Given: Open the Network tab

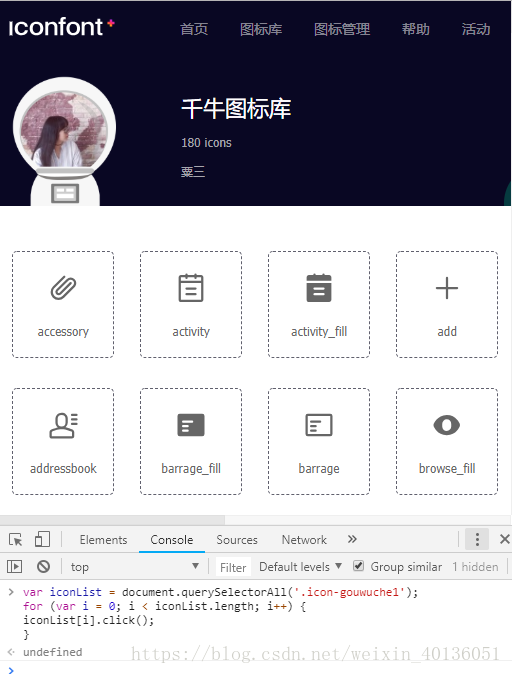Looking at the screenshot, I should click(x=304, y=539).
